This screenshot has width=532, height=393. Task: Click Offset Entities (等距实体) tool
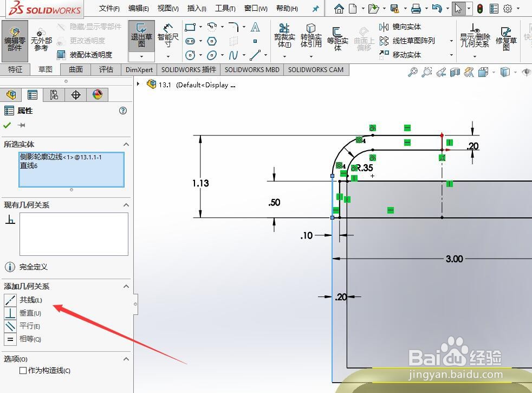338,38
